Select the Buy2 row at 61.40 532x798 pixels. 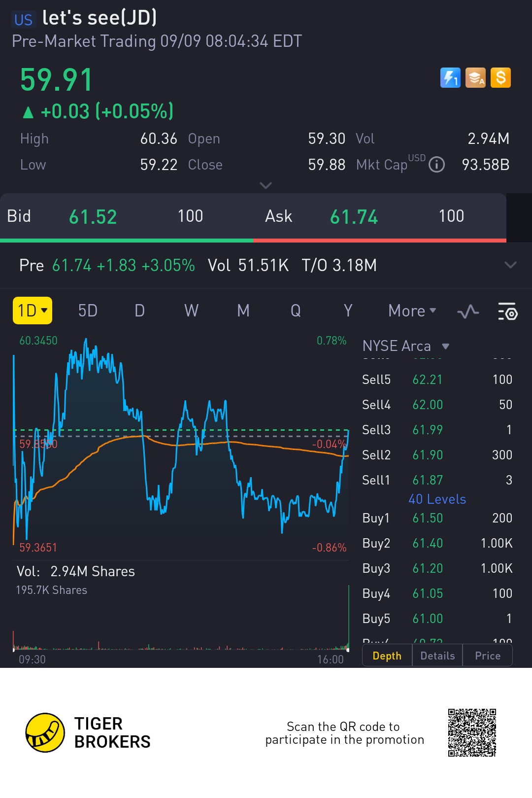pyautogui.click(x=437, y=543)
